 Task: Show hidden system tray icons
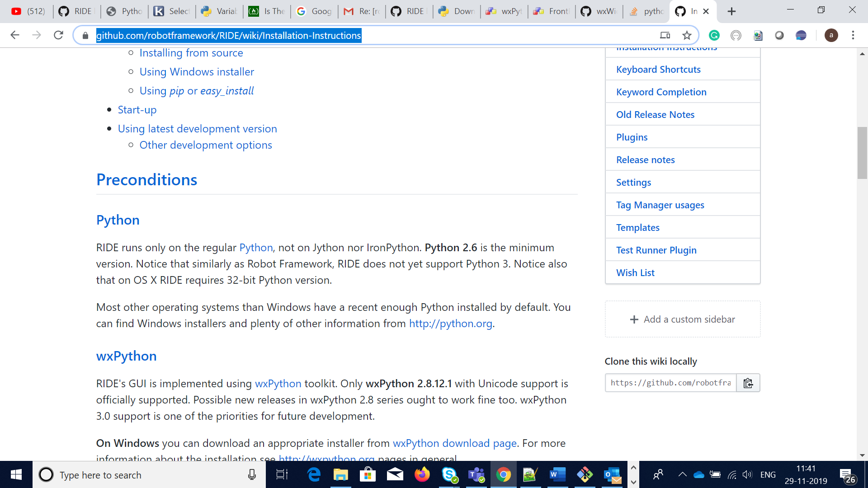click(x=682, y=475)
